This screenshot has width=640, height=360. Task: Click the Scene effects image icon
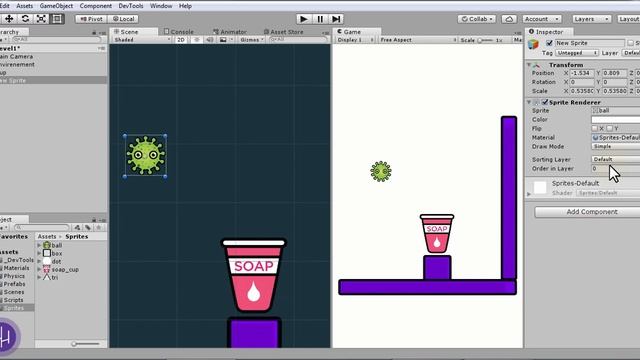tap(223, 40)
